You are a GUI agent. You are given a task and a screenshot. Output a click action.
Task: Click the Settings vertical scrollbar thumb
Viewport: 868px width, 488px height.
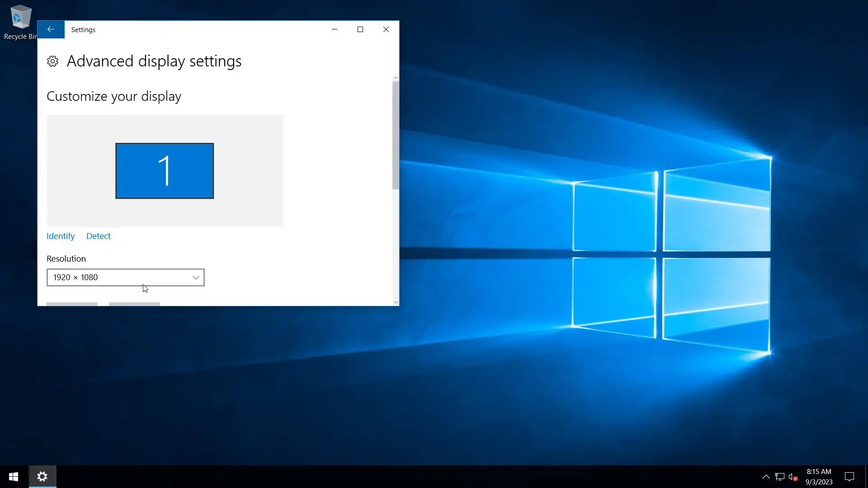[396, 136]
